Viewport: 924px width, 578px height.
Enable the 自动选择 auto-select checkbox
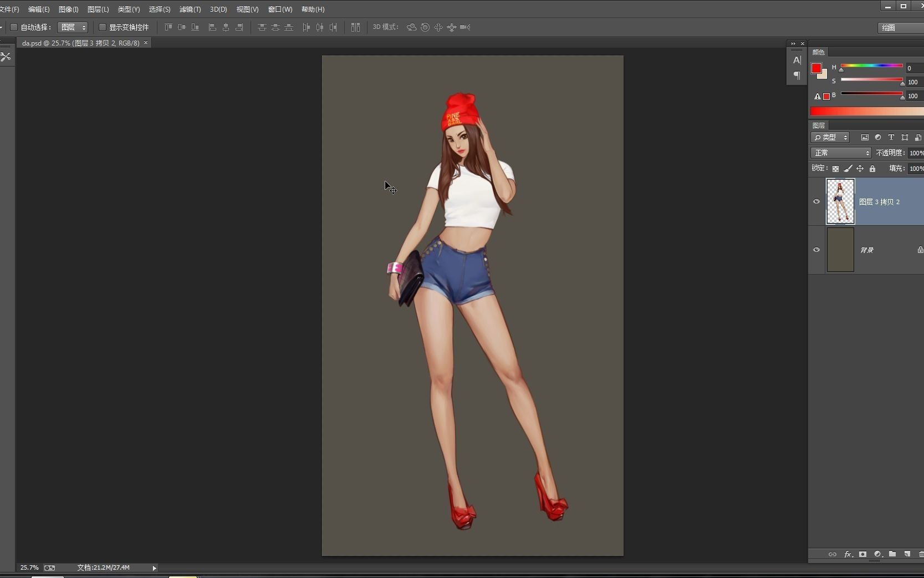[14, 27]
